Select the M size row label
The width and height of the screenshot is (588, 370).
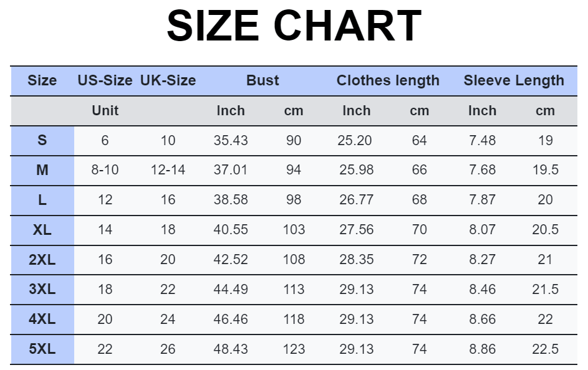[x=42, y=170]
